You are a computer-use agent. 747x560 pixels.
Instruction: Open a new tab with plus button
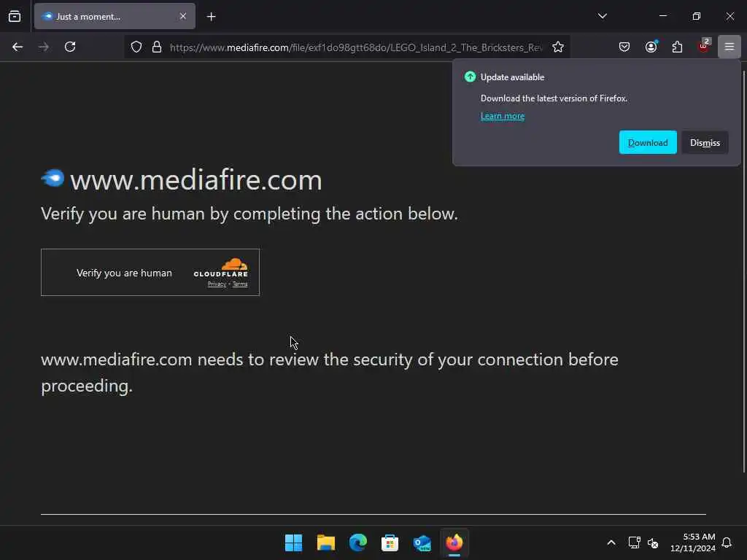[x=211, y=17]
